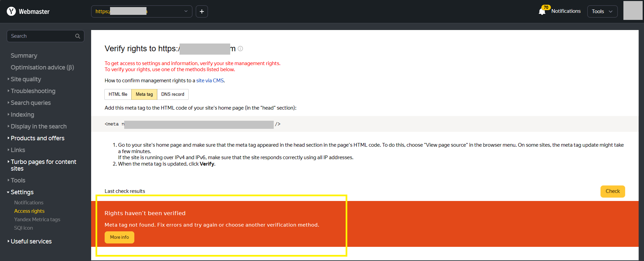Open the user avatar at top right

(633, 10)
